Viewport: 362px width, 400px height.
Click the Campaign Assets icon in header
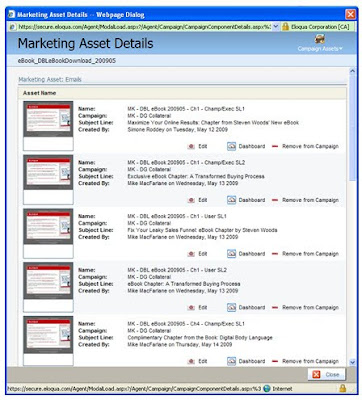320,39
